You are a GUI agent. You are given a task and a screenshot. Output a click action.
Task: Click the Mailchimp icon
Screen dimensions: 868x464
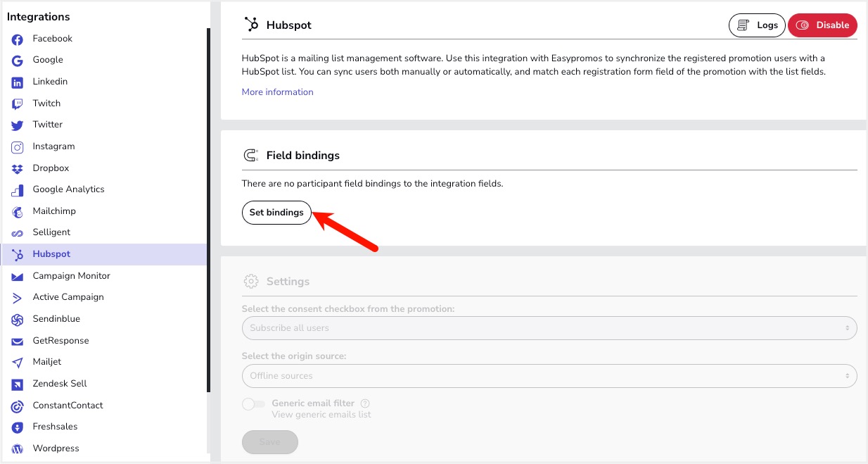tap(18, 212)
